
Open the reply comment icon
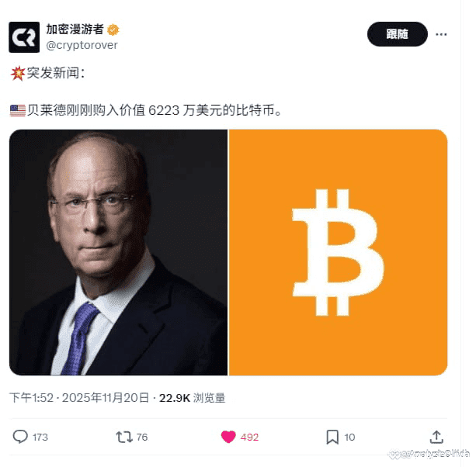point(20,437)
